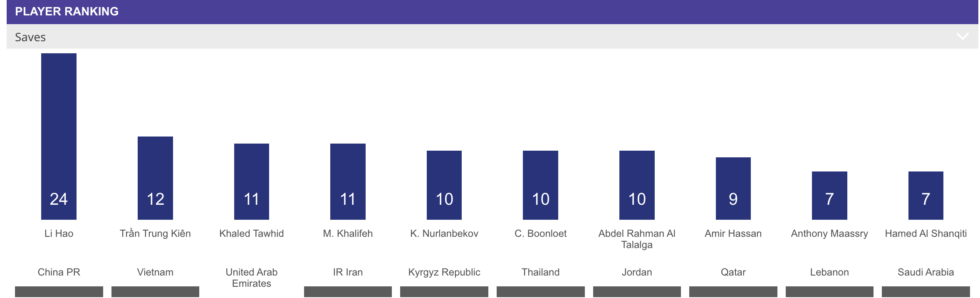Open Hamed Al Shanqiti player name
The height and width of the screenshot is (298, 980).
tap(926, 233)
